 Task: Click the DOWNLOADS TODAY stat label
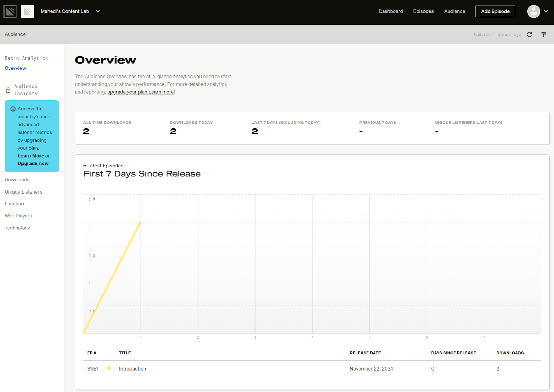[x=191, y=123]
